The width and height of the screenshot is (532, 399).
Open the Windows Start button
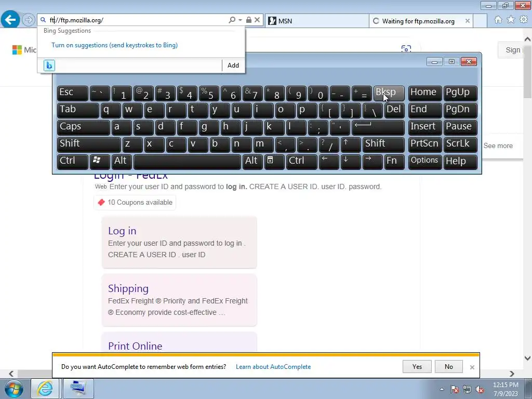14,389
